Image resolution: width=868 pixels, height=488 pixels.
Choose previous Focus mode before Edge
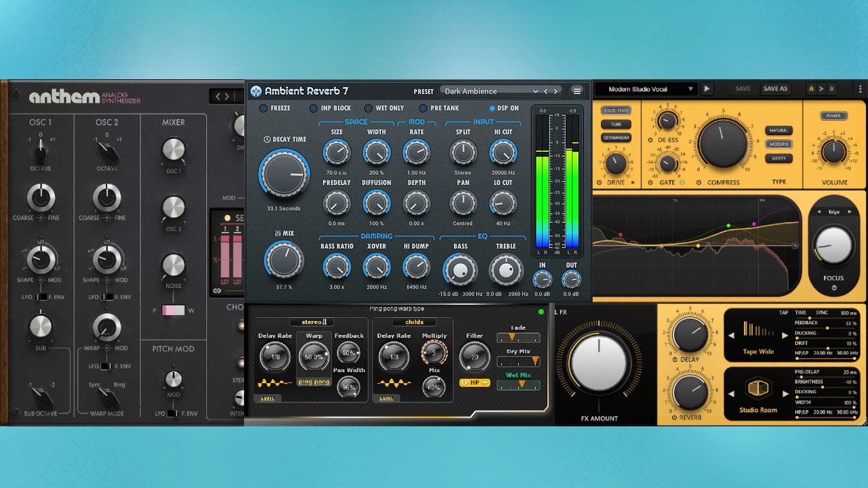[818, 211]
